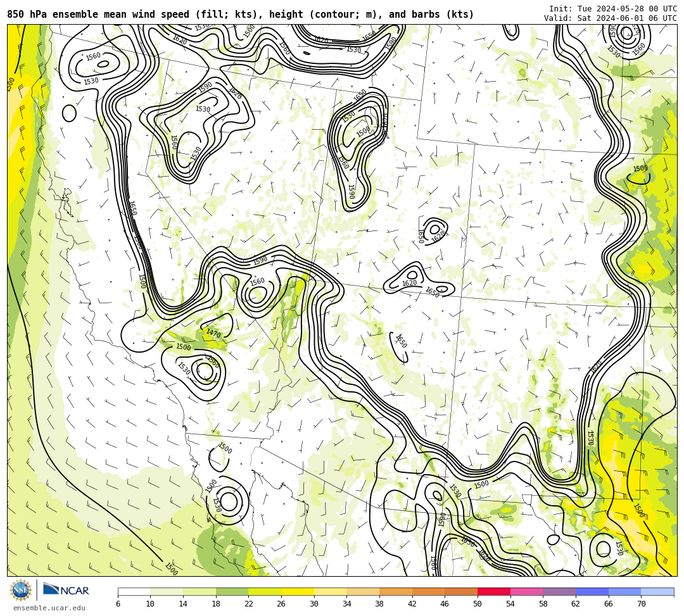This screenshot has height=616, width=684.
Task: Click the NCAR logo
Action: click(x=66, y=590)
